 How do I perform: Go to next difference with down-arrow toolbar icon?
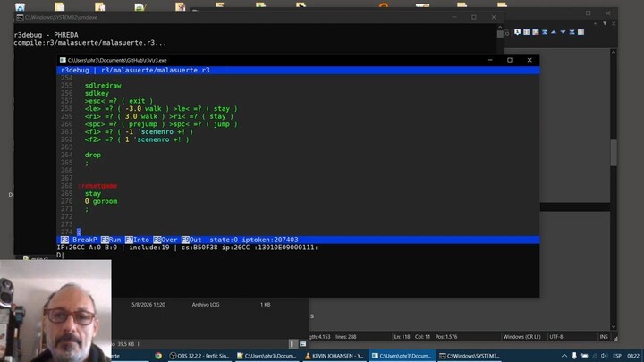[563, 32]
